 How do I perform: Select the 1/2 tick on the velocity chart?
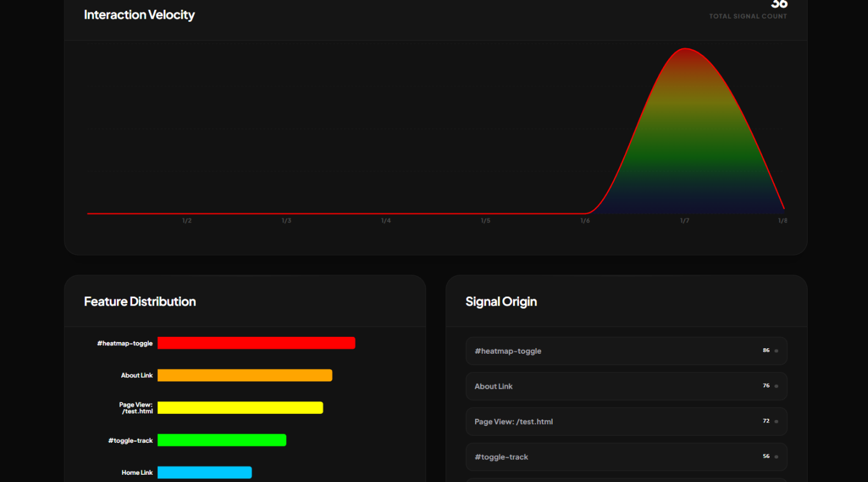[x=187, y=221]
